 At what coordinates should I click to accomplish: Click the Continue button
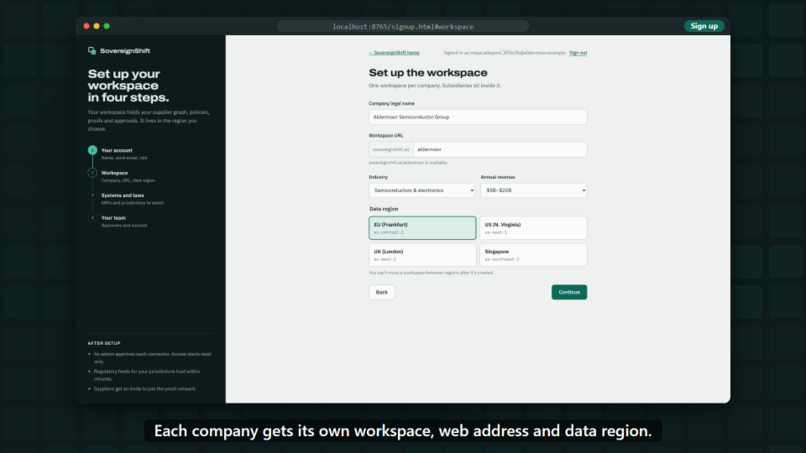(569, 292)
